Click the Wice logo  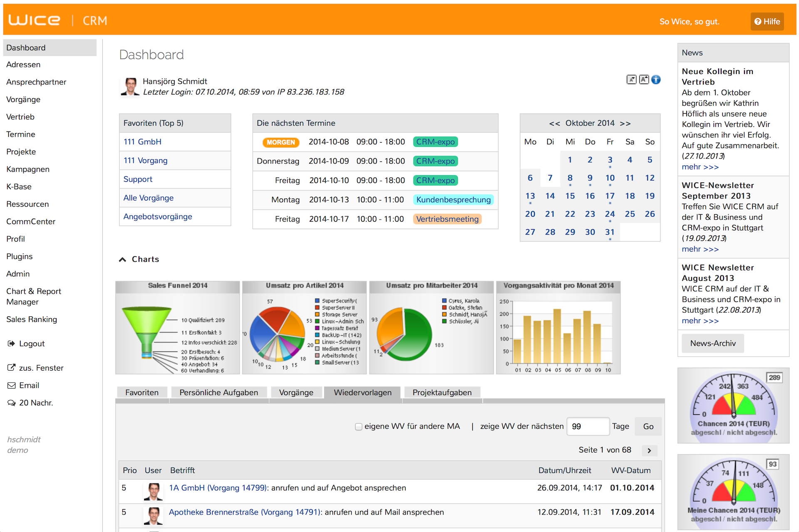[35, 20]
